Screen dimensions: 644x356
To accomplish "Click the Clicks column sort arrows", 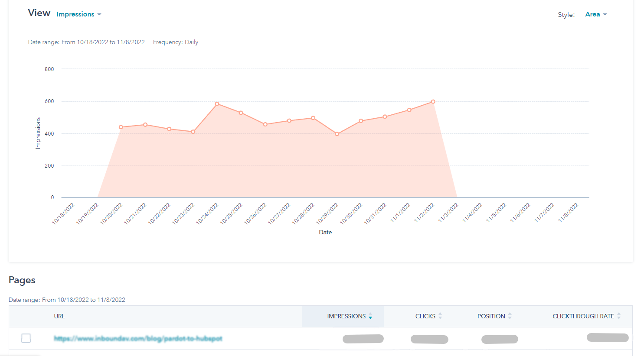I will click(x=440, y=316).
